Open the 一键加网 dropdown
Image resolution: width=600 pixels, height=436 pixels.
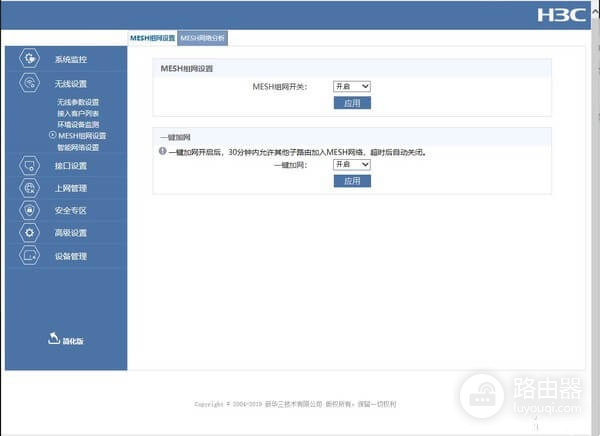(x=351, y=164)
